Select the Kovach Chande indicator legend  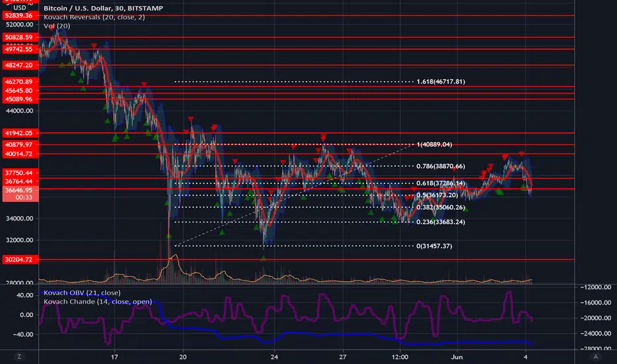click(x=97, y=301)
